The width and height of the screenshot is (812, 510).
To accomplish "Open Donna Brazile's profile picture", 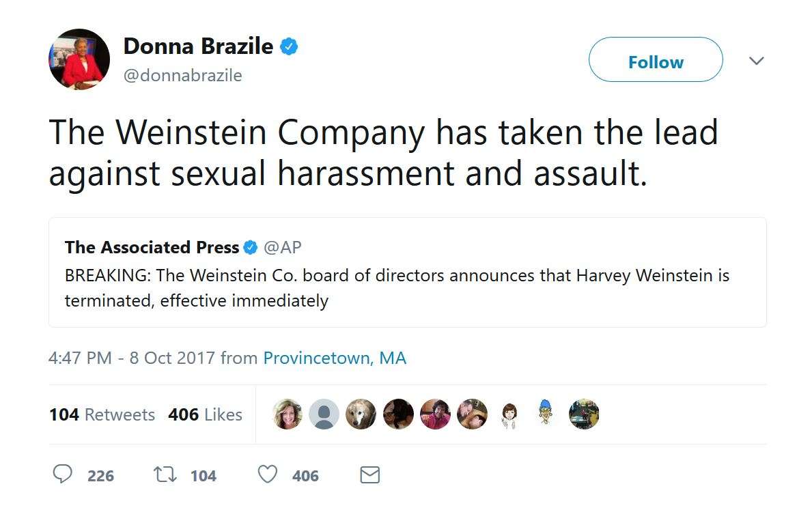I will (79, 60).
